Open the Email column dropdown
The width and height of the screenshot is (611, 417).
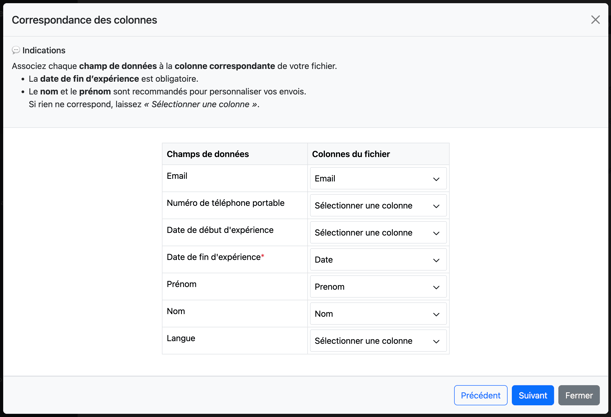378,179
